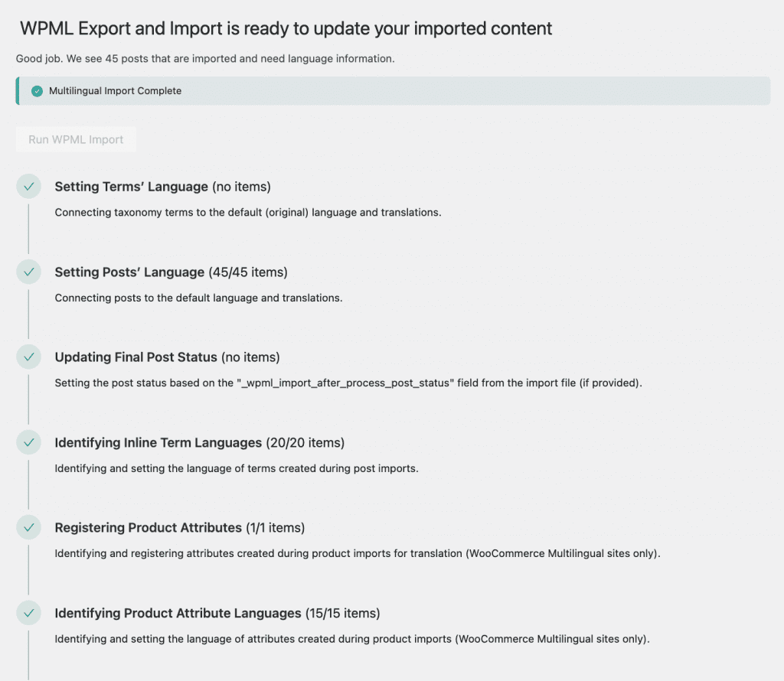Click 'language of terms created during post imports' description
This screenshot has height=681, width=784.
[x=237, y=468]
